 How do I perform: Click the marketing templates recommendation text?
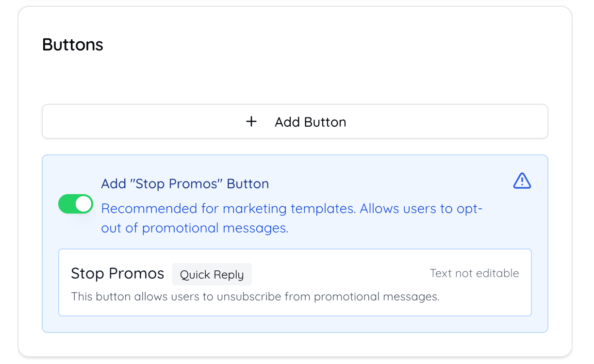pyautogui.click(x=291, y=218)
